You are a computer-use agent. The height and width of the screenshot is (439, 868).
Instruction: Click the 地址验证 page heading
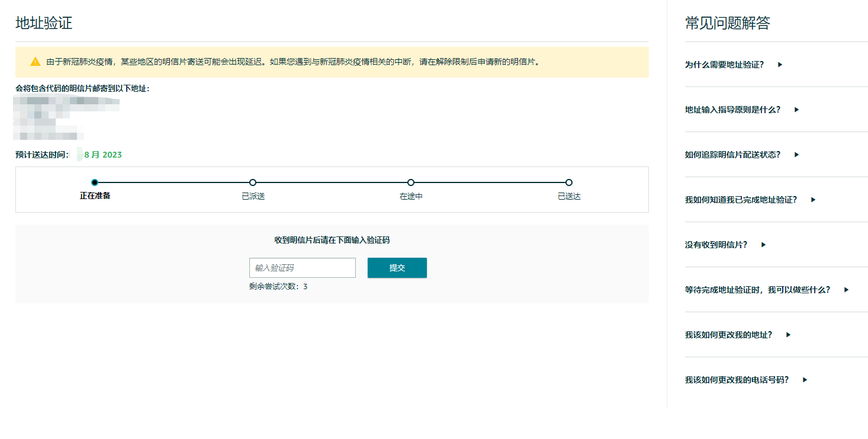pos(44,23)
